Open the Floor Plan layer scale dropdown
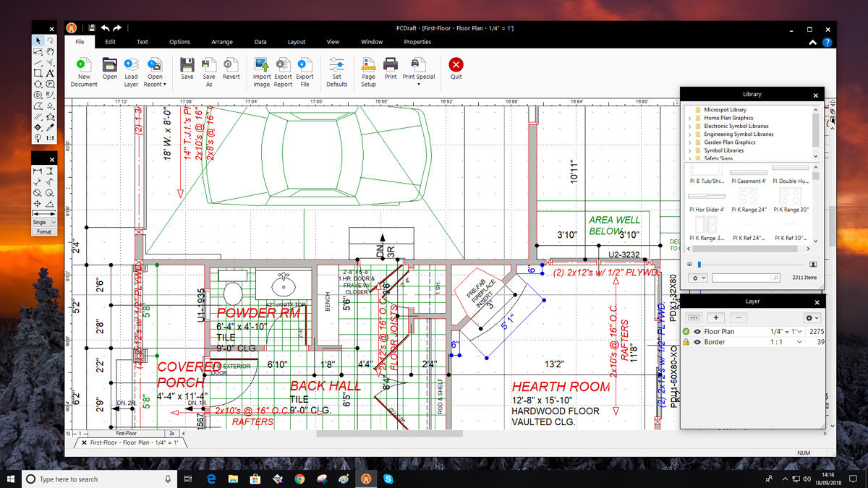The image size is (868, 488). (799, 332)
